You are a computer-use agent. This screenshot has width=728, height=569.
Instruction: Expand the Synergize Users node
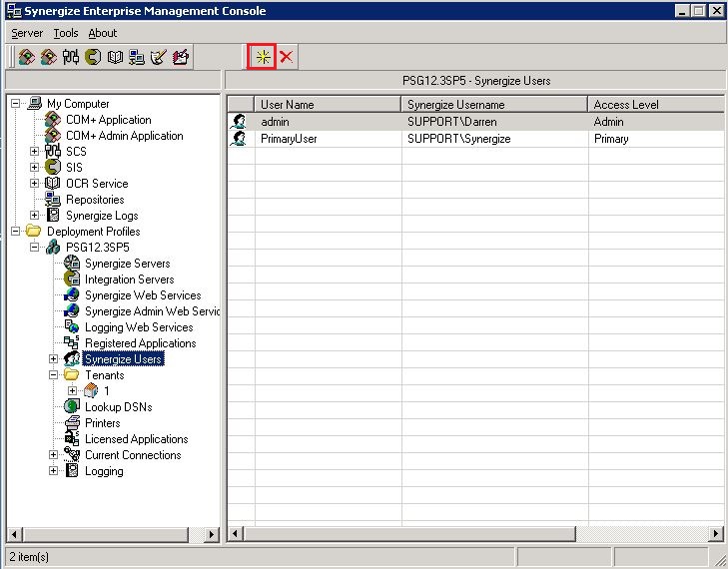(53, 359)
